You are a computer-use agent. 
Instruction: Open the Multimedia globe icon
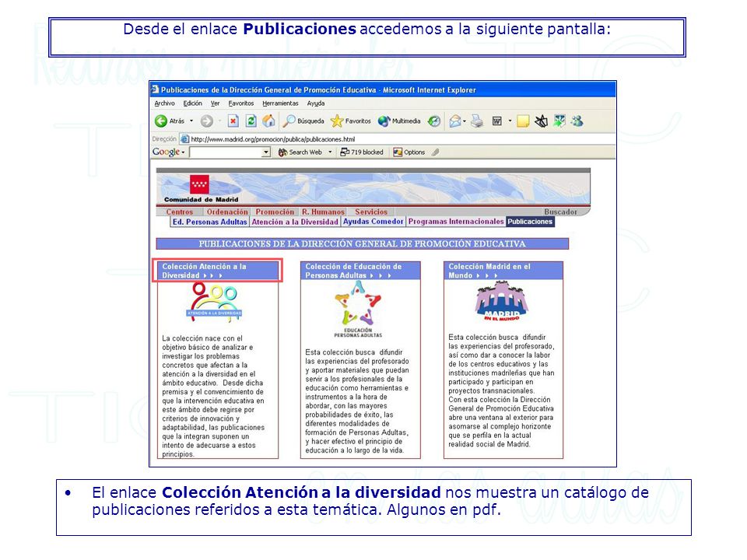[384, 121]
